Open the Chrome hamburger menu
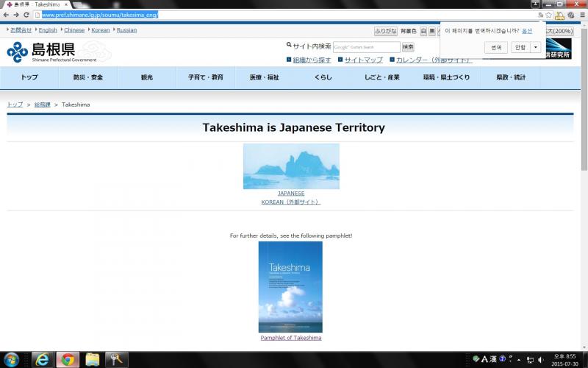 tap(581, 15)
